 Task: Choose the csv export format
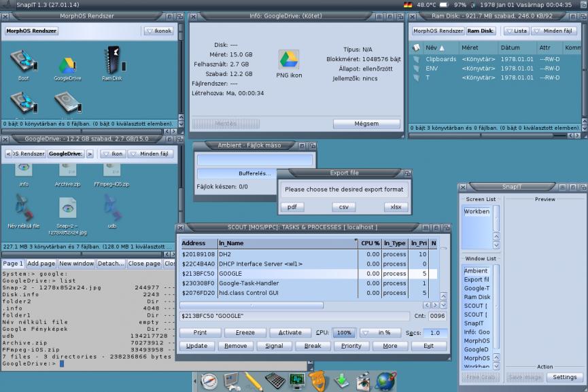[343, 207]
